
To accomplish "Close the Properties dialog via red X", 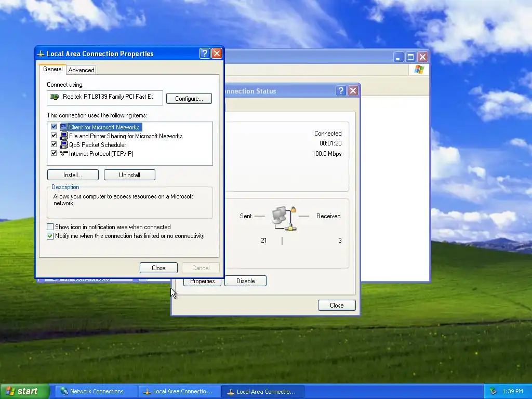I will (217, 54).
